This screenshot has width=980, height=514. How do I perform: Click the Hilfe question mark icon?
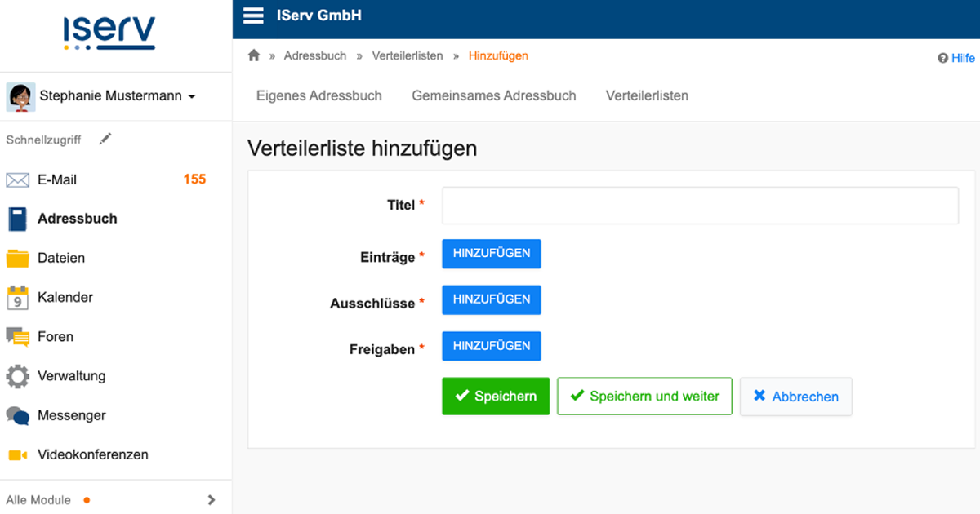coord(942,59)
